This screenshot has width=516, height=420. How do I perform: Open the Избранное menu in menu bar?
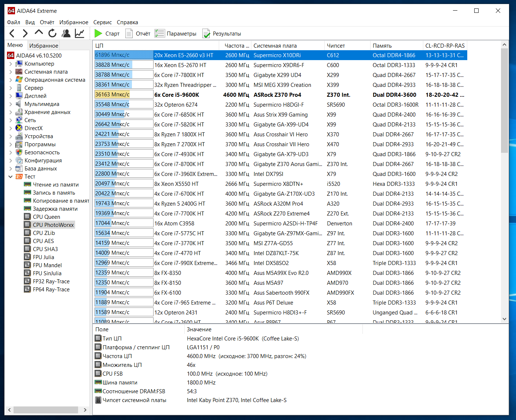[x=74, y=22]
